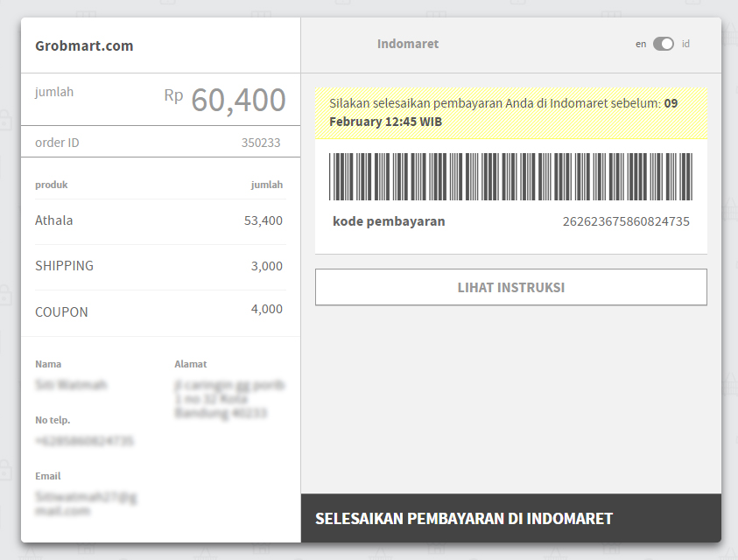Select the payment barcode image
Image resolution: width=738 pixels, height=560 pixels.
click(x=510, y=177)
